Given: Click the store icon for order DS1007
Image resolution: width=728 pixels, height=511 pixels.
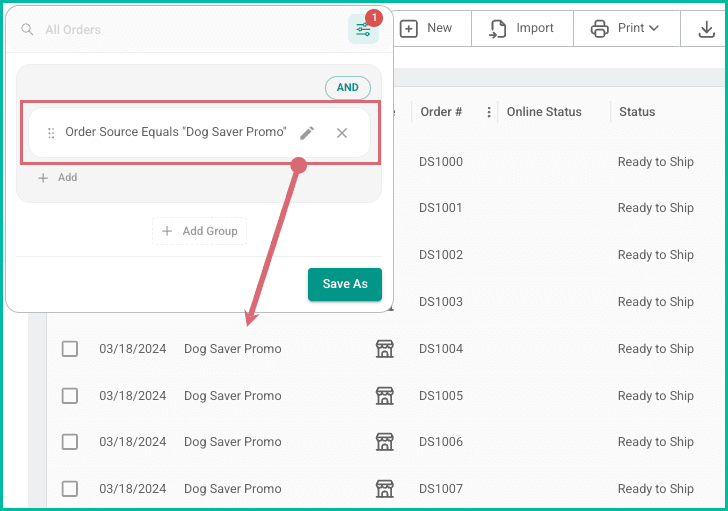Looking at the screenshot, I should tap(384, 489).
